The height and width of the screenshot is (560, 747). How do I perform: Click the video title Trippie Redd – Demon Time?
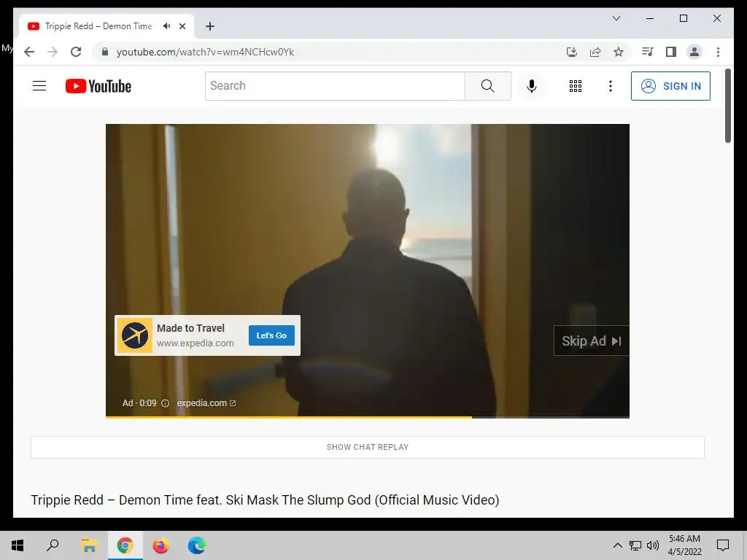(x=265, y=500)
